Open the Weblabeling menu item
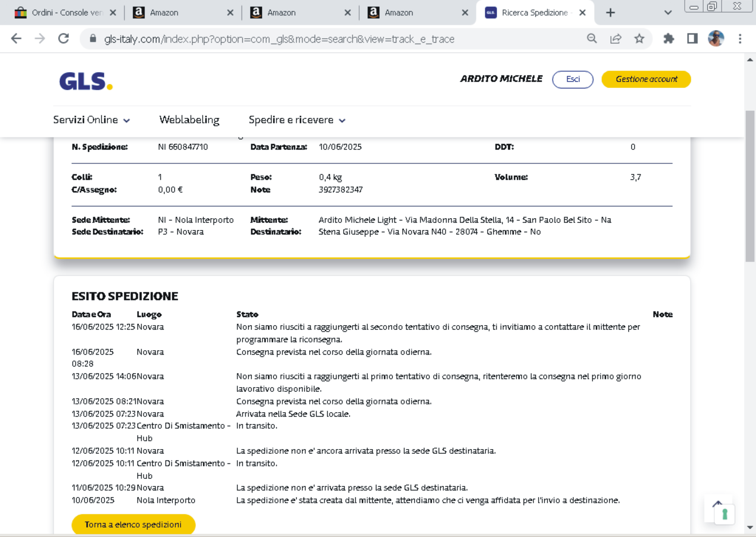The height and width of the screenshot is (537, 756). pyautogui.click(x=189, y=120)
